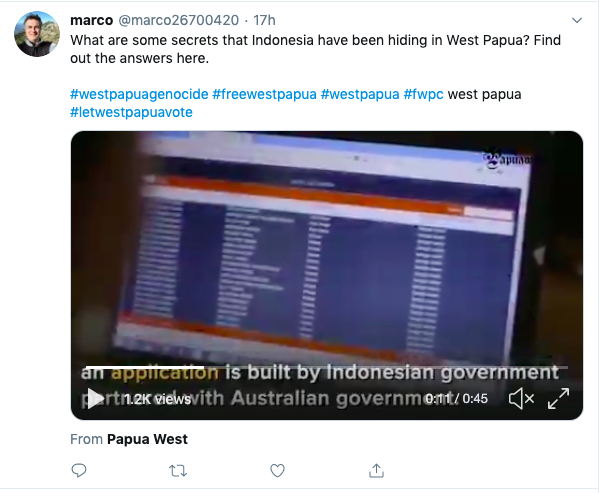The height and width of the screenshot is (493, 599).
Task: Open tweet options chevron dropdown
Action: click(576, 20)
